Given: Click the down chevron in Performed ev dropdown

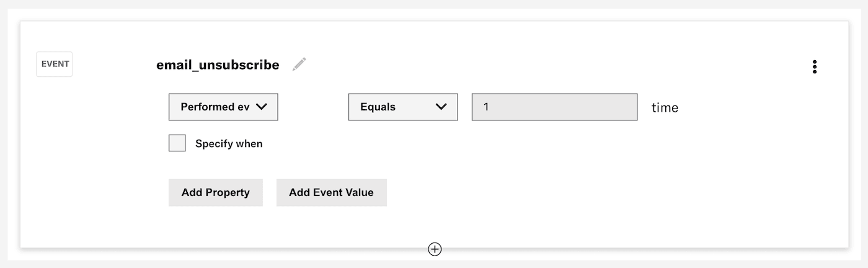Looking at the screenshot, I should coord(262,107).
